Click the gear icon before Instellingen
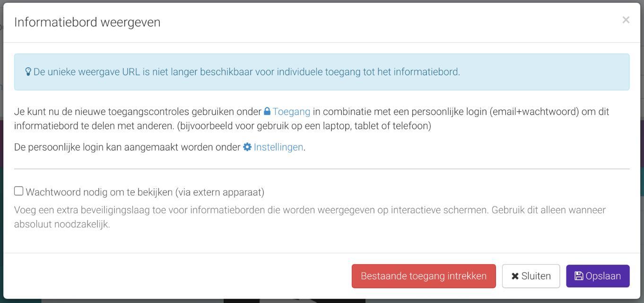The width and height of the screenshot is (644, 303). pyautogui.click(x=247, y=147)
